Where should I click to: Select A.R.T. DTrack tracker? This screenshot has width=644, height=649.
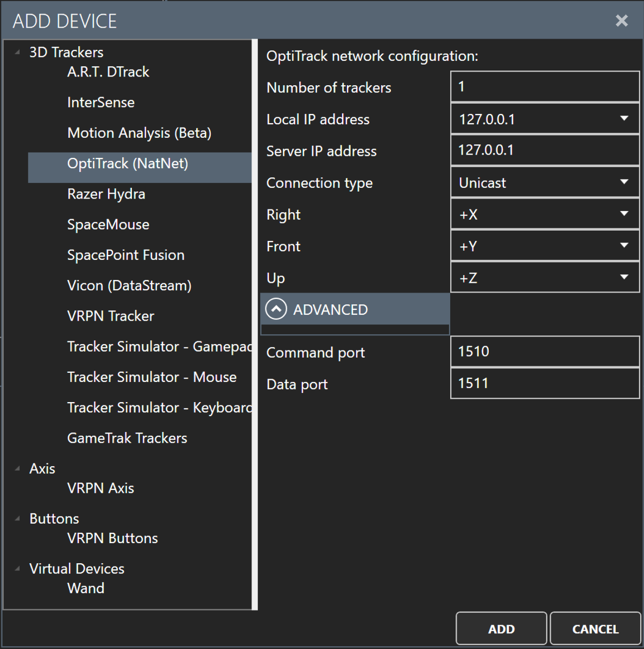108,72
